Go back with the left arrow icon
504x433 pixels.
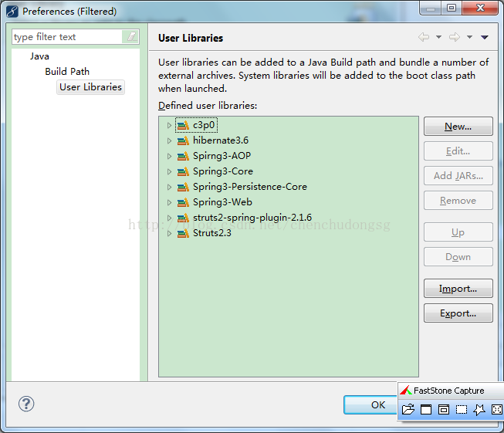424,37
